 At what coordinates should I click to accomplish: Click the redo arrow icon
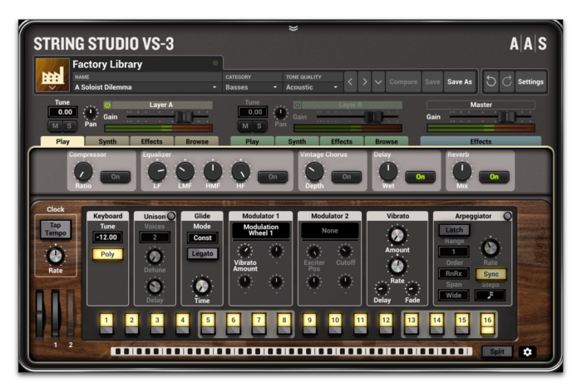[506, 81]
